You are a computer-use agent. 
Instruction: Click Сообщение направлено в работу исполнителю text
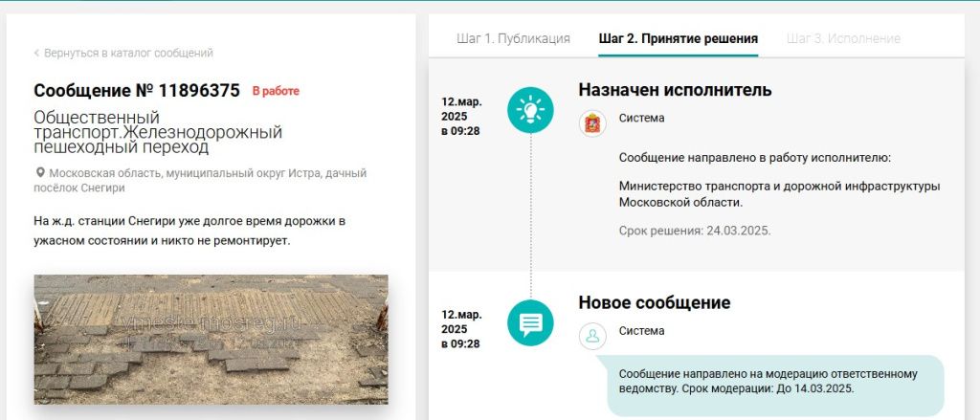754,158
